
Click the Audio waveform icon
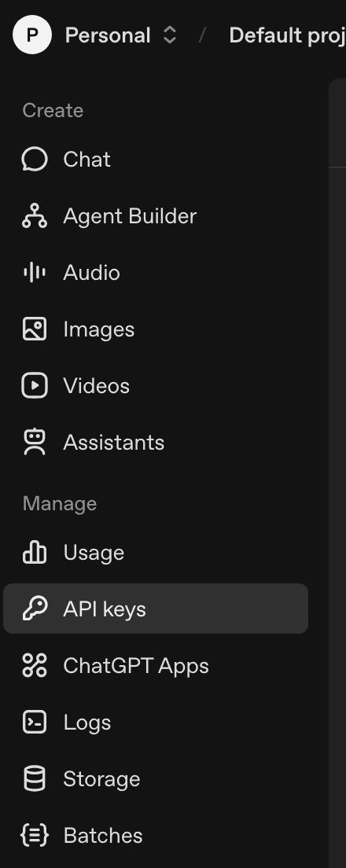point(35,272)
